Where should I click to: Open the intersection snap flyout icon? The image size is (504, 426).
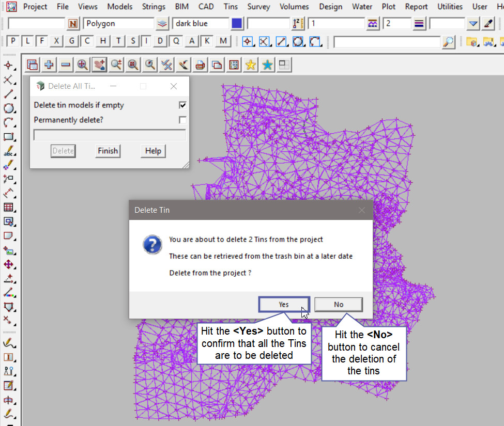coord(264,41)
